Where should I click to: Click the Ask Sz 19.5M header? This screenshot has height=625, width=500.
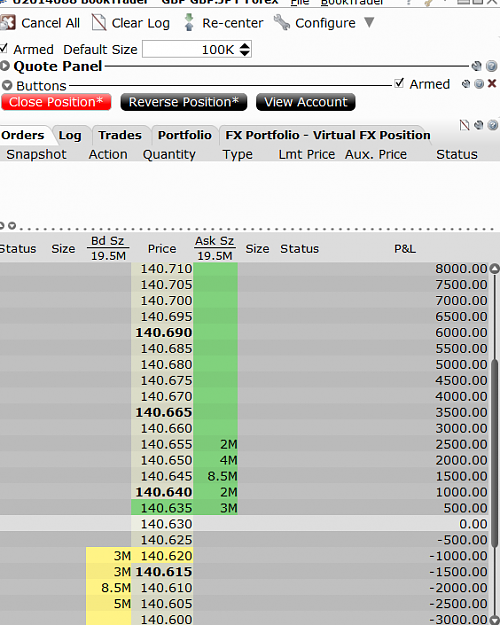215,248
